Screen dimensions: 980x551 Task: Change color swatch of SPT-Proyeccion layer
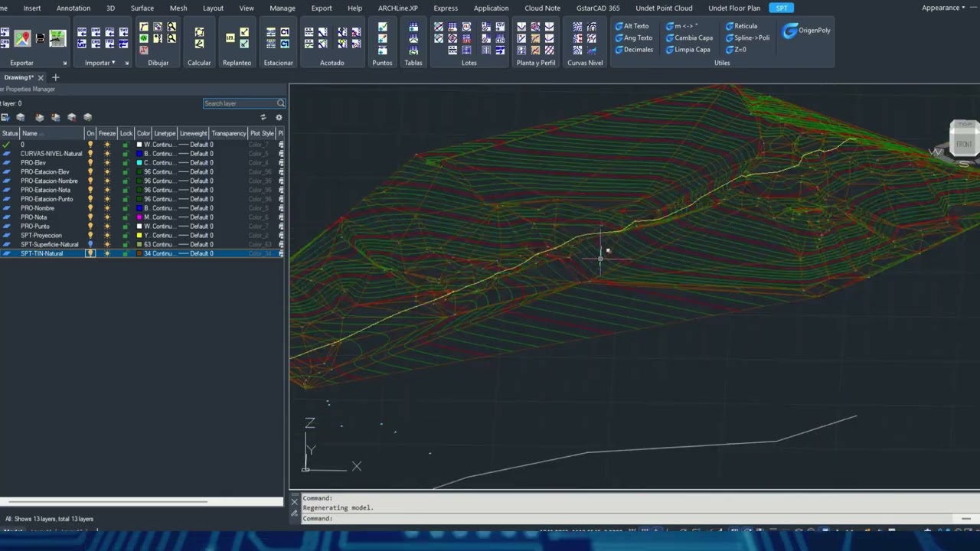pyautogui.click(x=139, y=236)
